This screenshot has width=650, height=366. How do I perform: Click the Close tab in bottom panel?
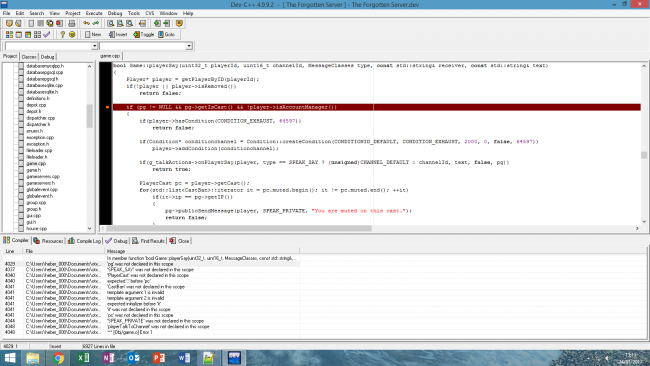[x=179, y=241]
